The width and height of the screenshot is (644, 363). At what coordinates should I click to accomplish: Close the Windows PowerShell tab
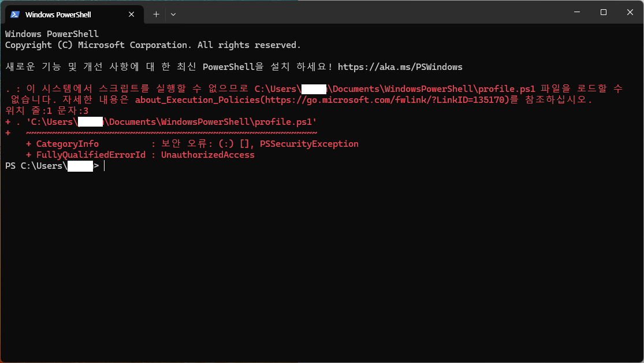(x=132, y=14)
